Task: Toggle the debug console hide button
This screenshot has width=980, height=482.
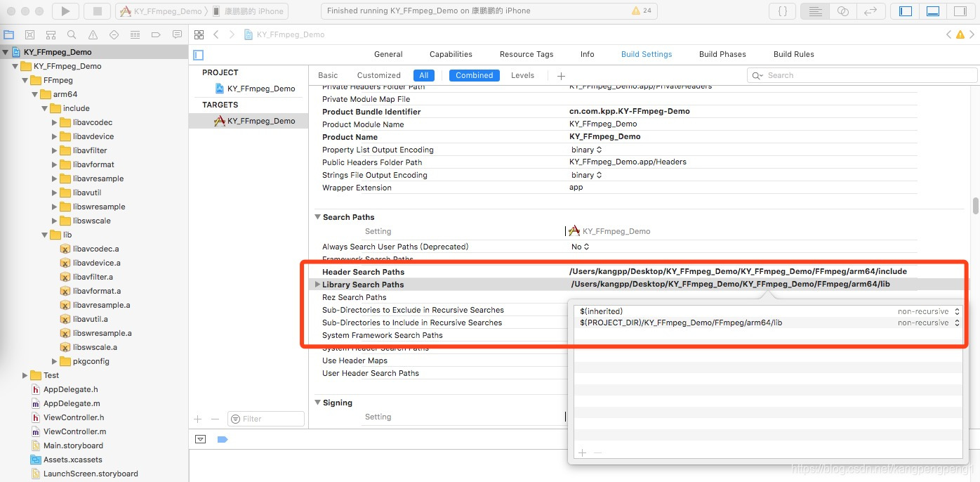Action: (201, 439)
